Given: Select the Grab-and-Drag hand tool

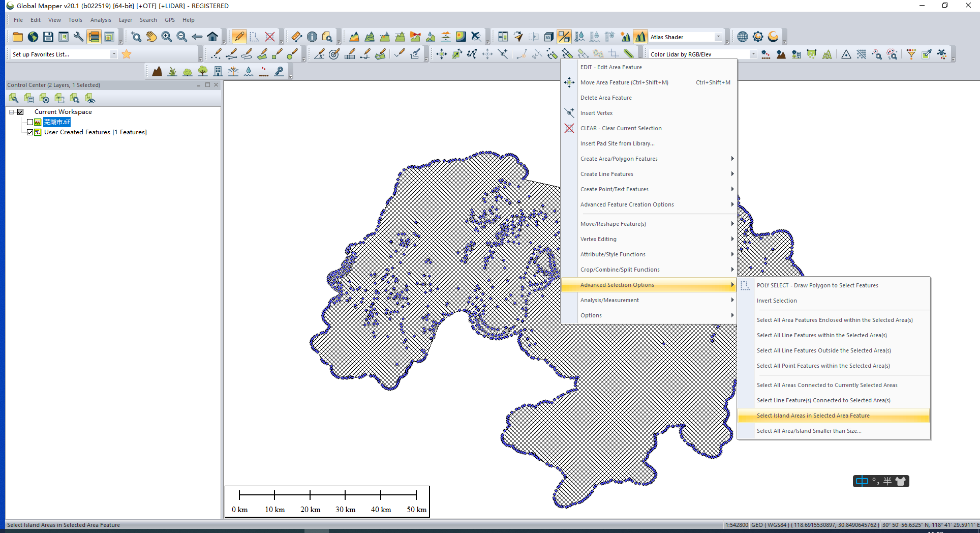Looking at the screenshot, I should [x=151, y=37].
